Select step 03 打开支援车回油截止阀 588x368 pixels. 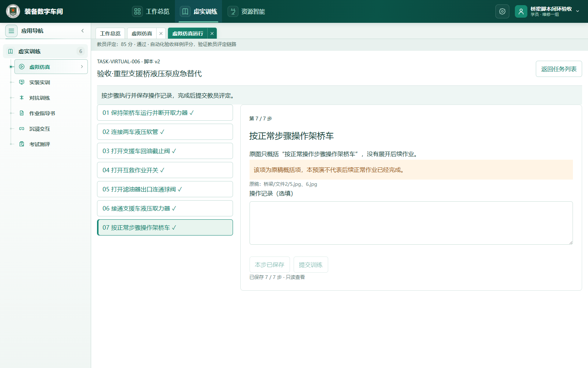tap(165, 151)
